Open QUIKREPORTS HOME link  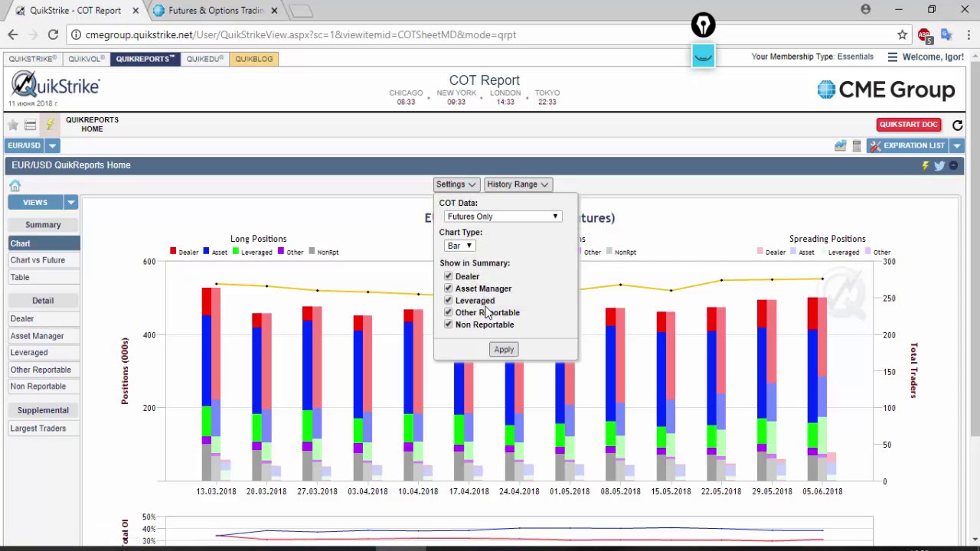pos(92,125)
